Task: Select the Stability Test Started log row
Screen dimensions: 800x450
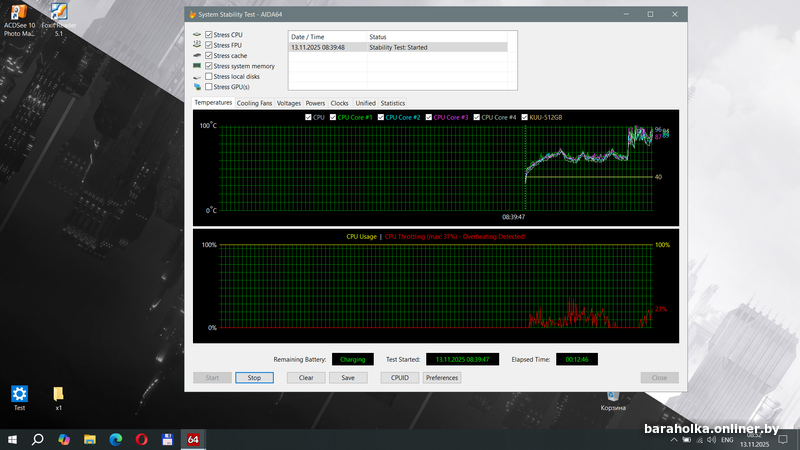Action: (x=397, y=47)
